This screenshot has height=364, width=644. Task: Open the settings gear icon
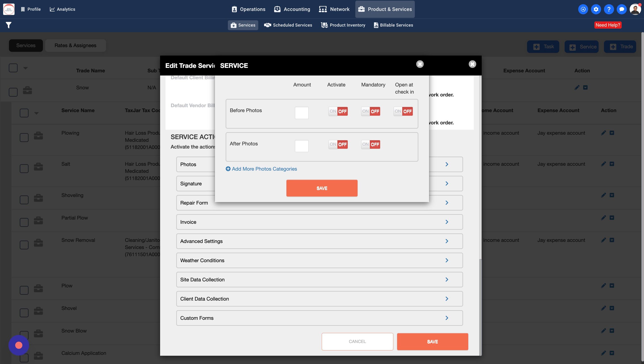coord(596,9)
